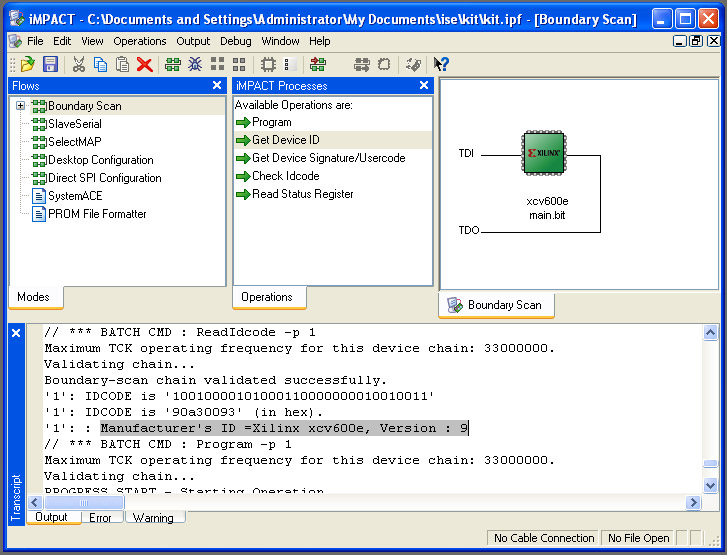The image size is (727, 555).
Task: Click the What's This help cursor icon
Action: [441, 64]
